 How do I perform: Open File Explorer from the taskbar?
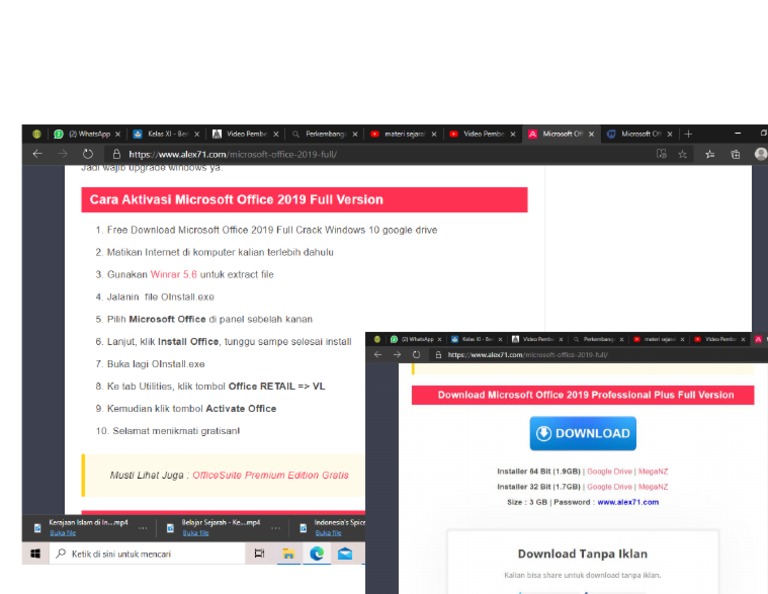click(288, 554)
